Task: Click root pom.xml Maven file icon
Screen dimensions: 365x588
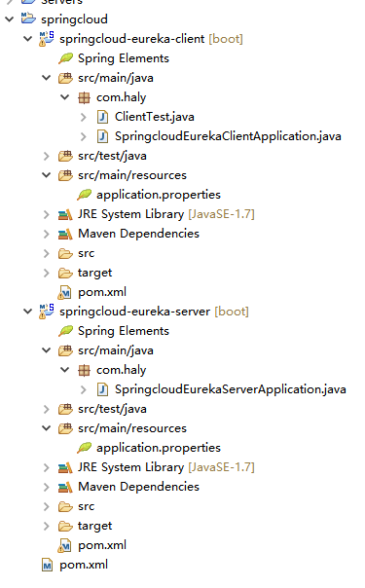Action: coord(47,565)
